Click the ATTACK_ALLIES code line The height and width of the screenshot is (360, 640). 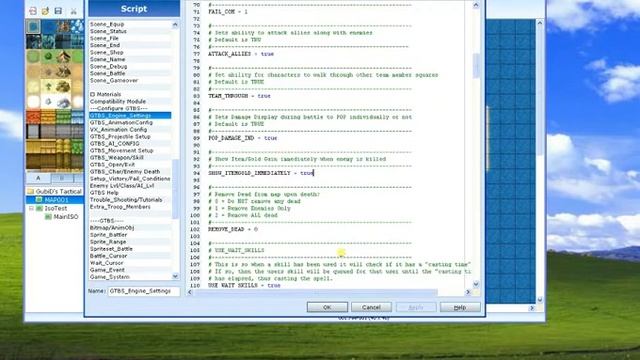tap(241, 54)
